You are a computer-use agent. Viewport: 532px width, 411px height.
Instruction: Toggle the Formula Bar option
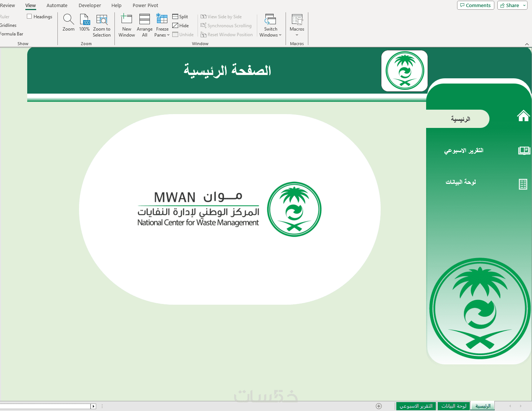(12, 34)
